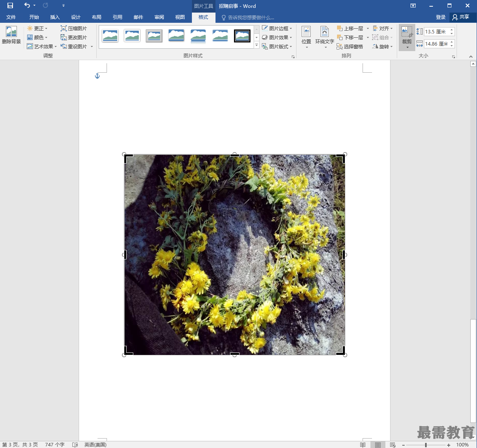Switch to the 引用 (References) tab

coord(118,17)
